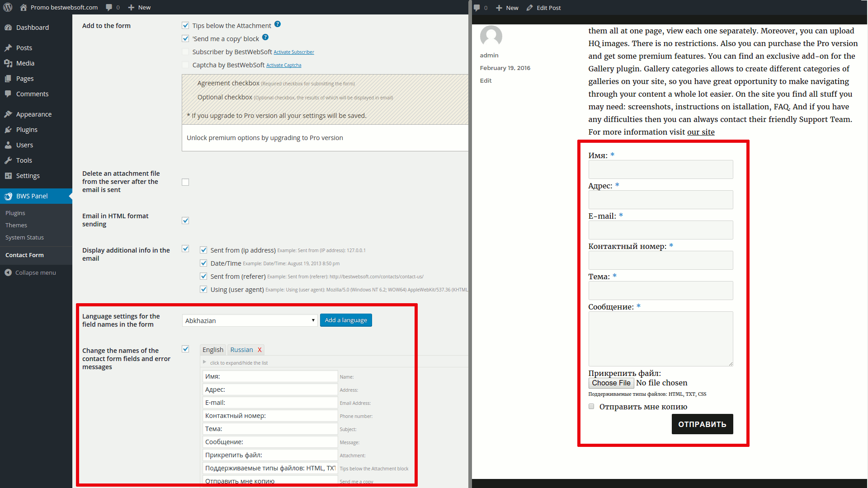Screen dimensions: 868x488
Task: Click comments bubble in right window admin bar
Action: point(476,8)
